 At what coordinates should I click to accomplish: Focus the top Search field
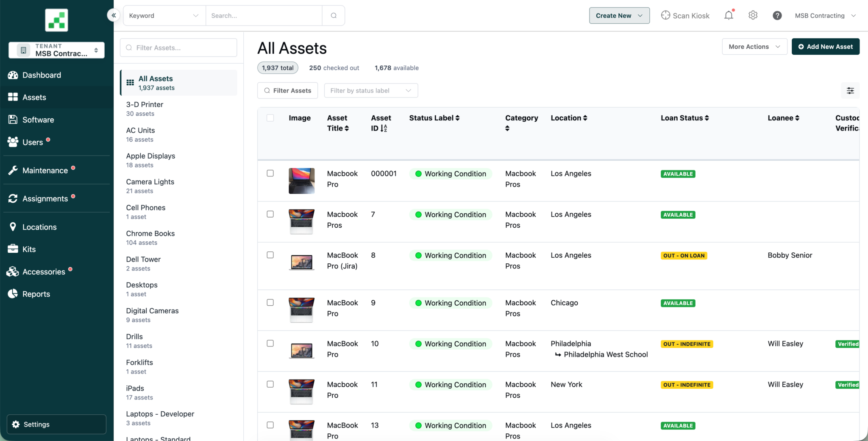click(264, 16)
